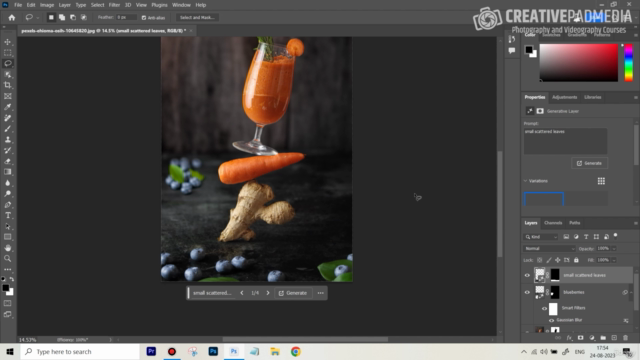
Task: Select the Frame tool
Action: [x=7, y=96]
